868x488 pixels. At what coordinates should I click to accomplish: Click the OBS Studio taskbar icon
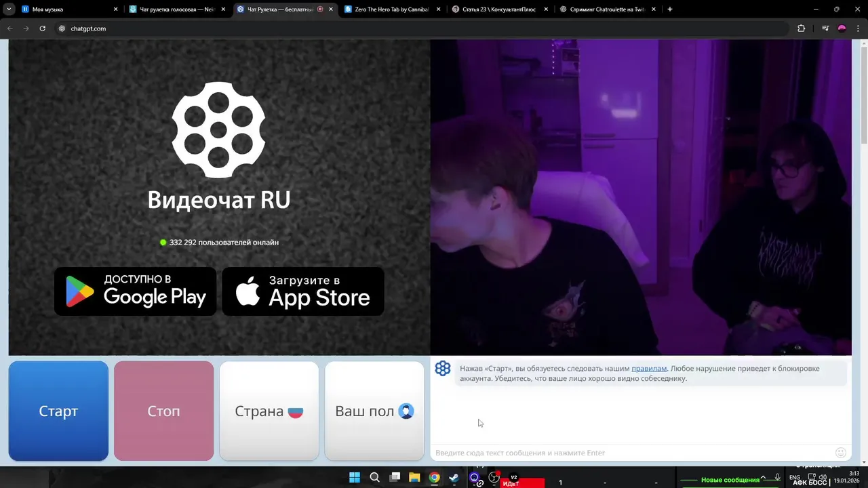point(494,478)
